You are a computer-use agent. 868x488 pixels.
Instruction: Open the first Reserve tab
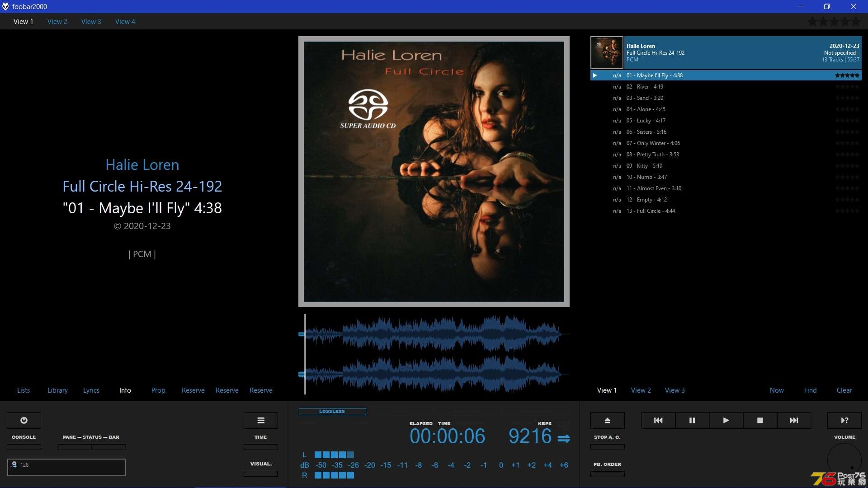pos(193,390)
